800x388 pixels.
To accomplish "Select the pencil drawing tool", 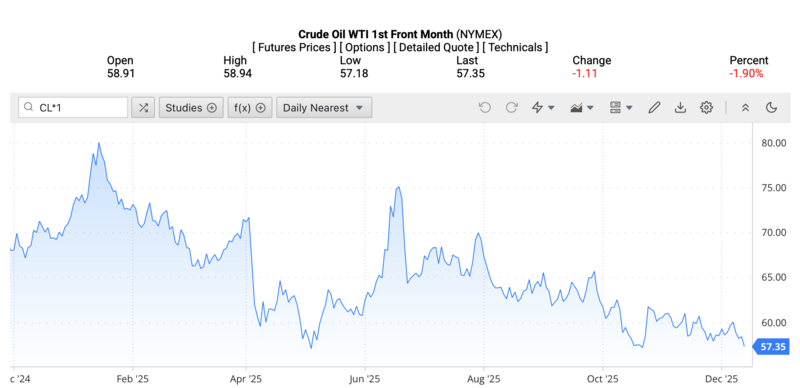I will click(654, 108).
